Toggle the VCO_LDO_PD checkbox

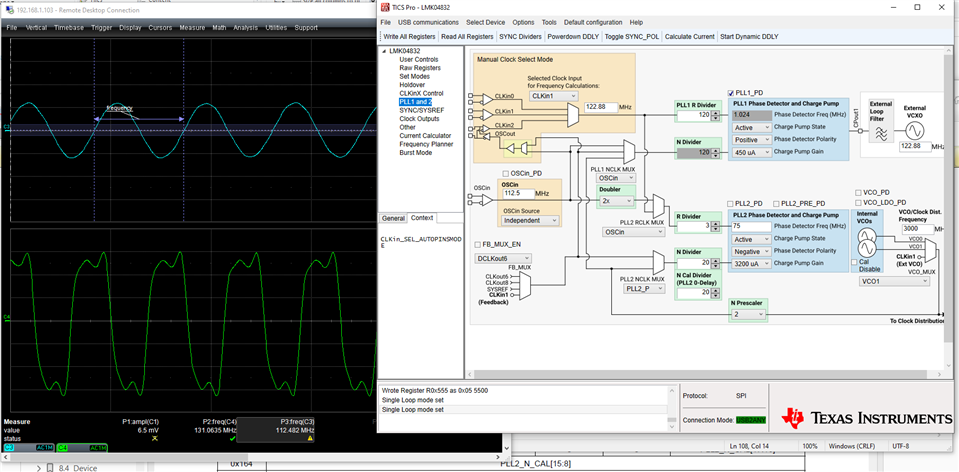point(858,202)
